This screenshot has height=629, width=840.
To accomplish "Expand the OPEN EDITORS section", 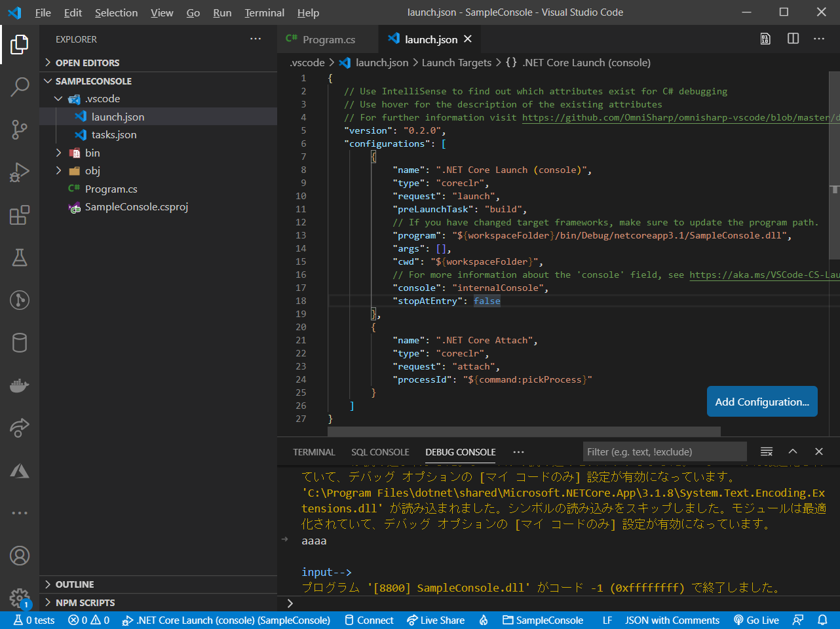I will [159, 63].
